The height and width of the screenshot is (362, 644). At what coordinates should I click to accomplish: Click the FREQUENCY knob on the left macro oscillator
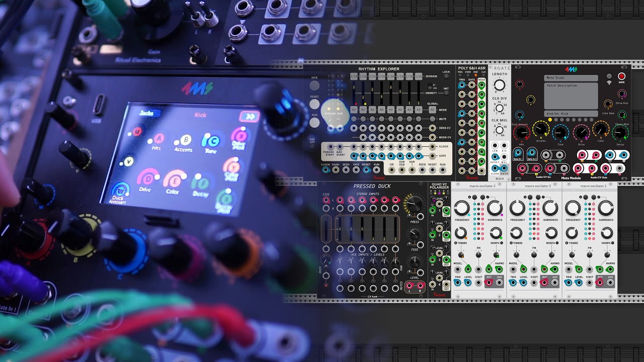[462, 208]
